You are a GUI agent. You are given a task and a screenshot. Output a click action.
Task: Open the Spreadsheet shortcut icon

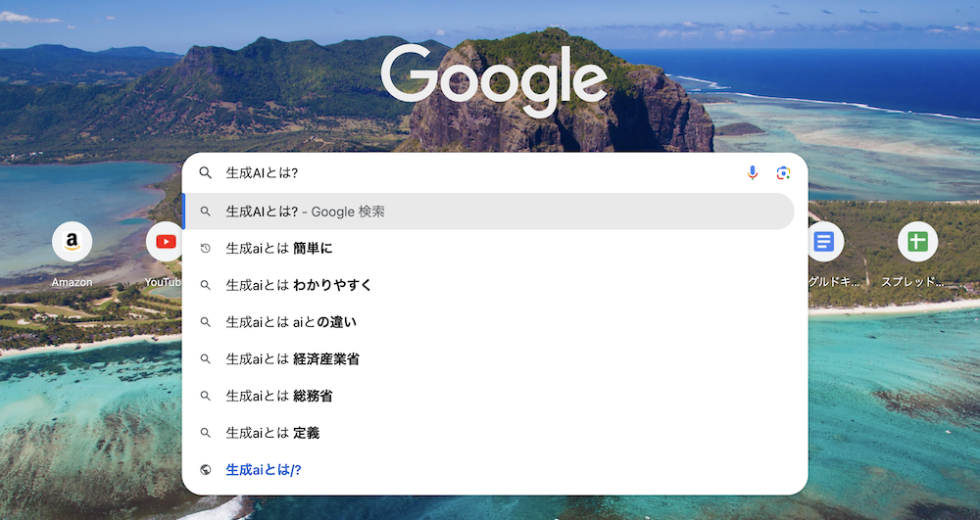point(917,242)
